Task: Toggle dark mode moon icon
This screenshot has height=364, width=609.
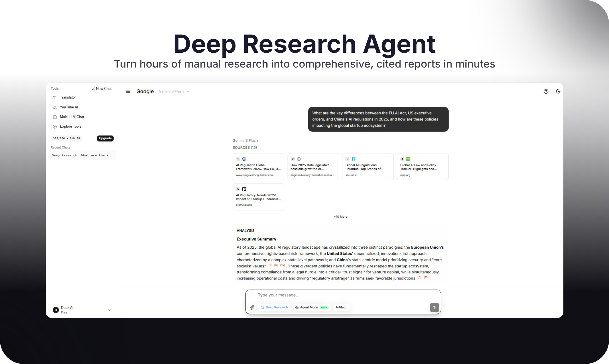Action: 558,91
